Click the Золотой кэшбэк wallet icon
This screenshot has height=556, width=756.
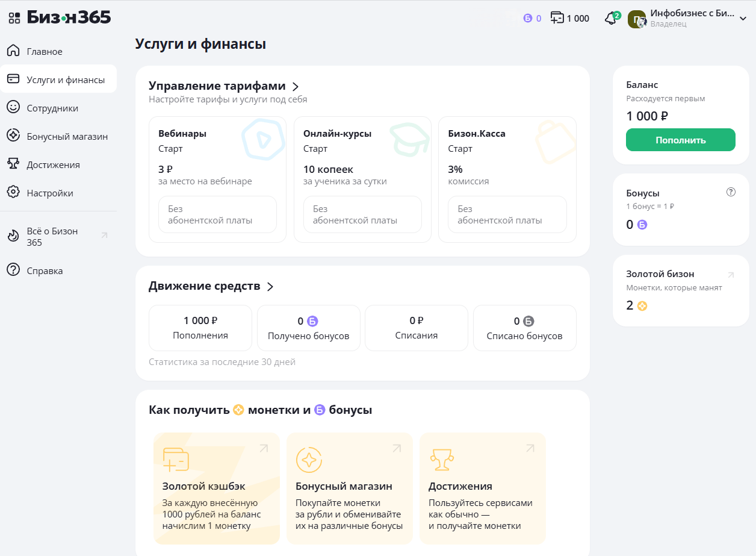tap(176, 460)
